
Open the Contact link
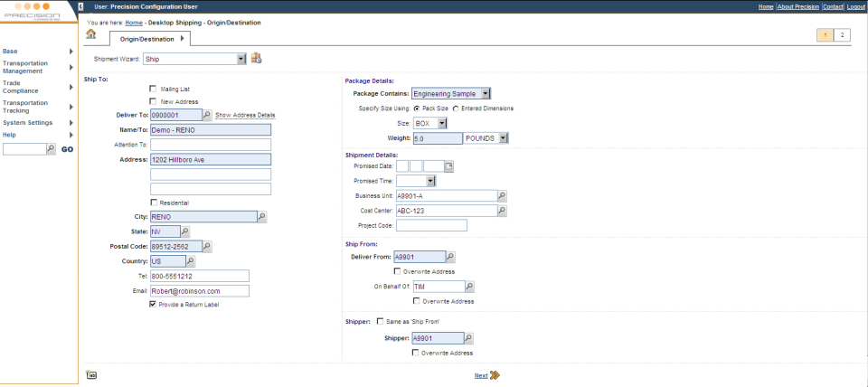(x=833, y=6)
